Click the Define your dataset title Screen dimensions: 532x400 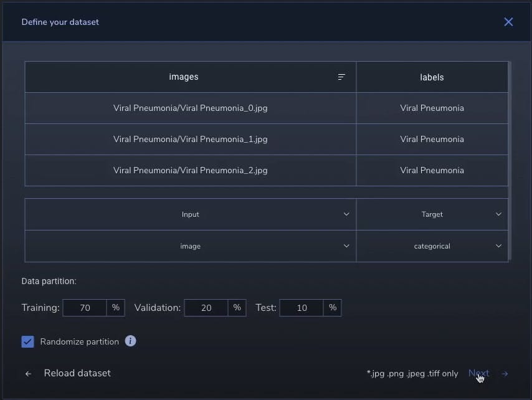(x=60, y=22)
